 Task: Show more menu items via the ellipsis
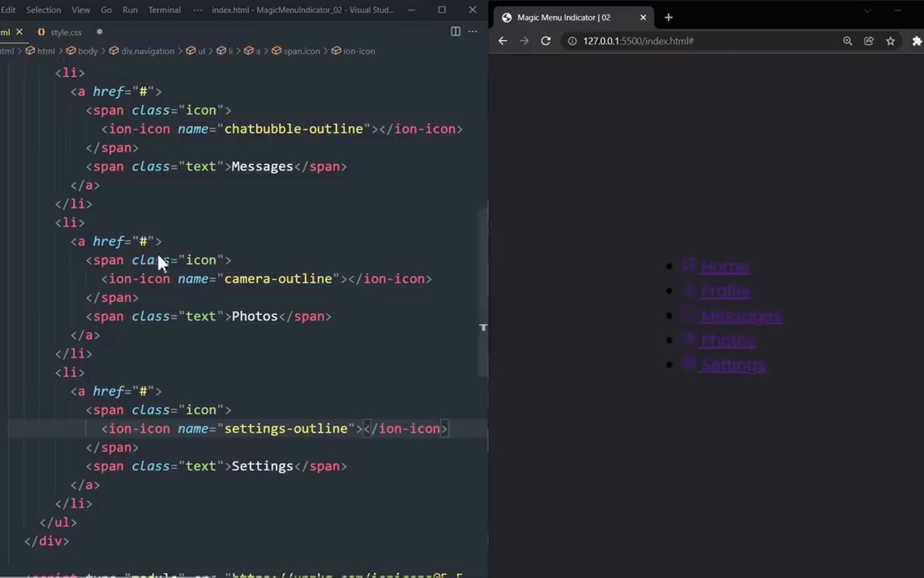coord(198,10)
